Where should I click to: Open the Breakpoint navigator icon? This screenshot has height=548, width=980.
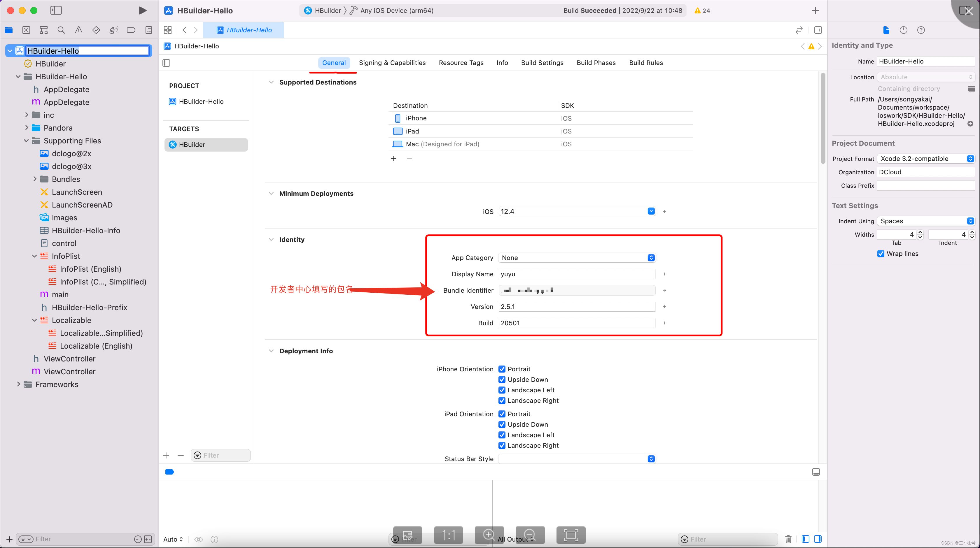pyautogui.click(x=131, y=30)
